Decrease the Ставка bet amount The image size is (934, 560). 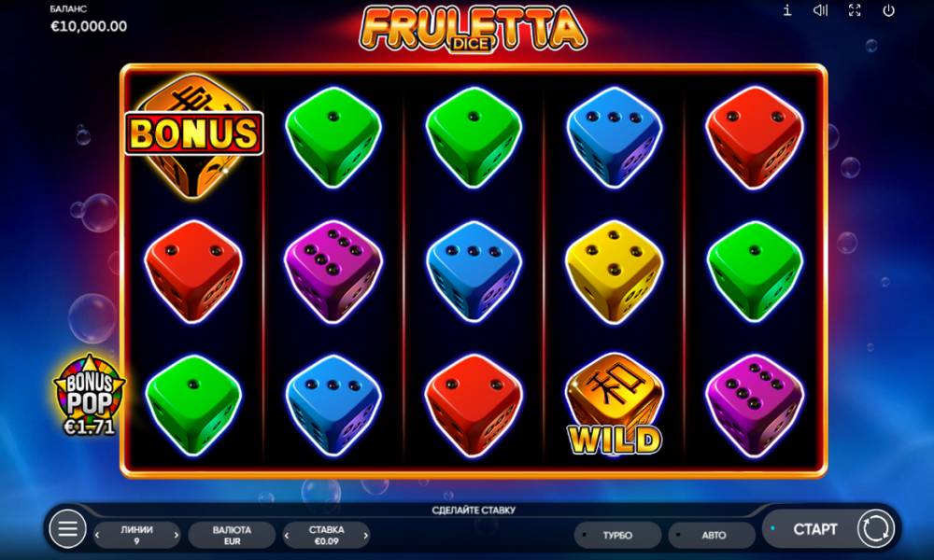click(x=287, y=535)
